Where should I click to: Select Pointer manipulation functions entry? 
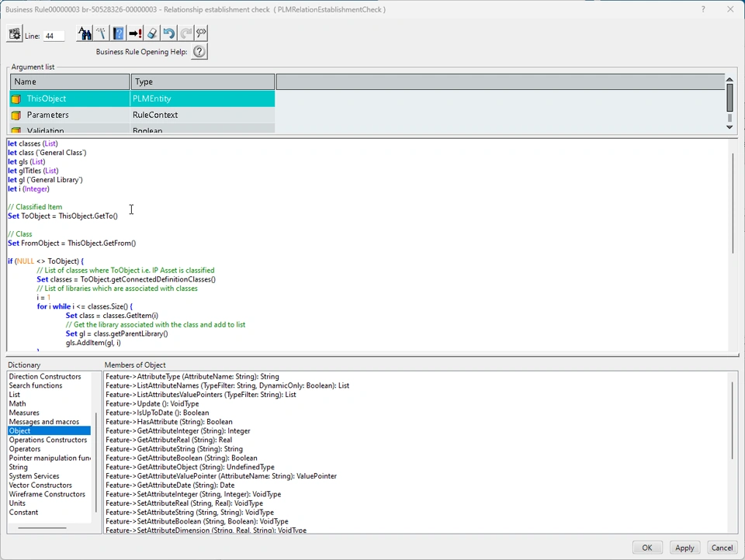pyautogui.click(x=50, y=458)
